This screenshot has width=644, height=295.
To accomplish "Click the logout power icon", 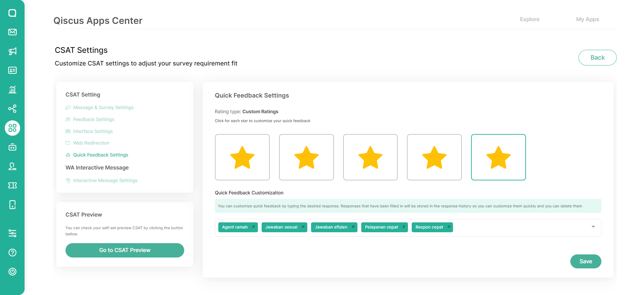I will 12,272.
